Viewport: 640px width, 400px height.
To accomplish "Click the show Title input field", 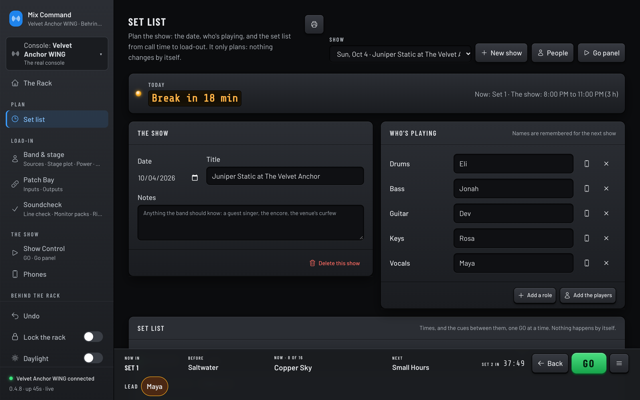I will coord(285,176).
